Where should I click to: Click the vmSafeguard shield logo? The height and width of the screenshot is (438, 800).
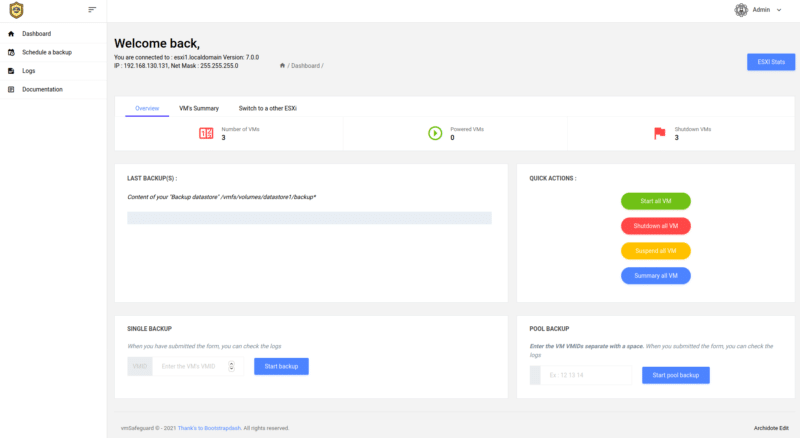[x=16, y=11]
